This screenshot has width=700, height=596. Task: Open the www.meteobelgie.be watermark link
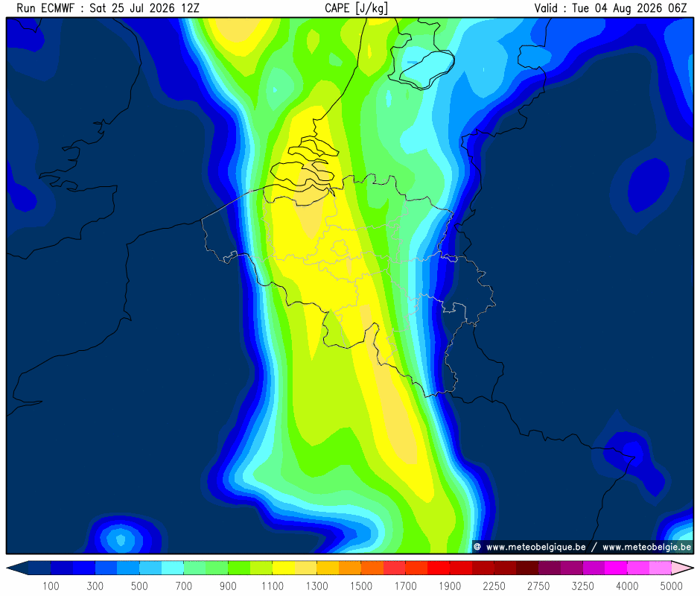click(646, 547)
